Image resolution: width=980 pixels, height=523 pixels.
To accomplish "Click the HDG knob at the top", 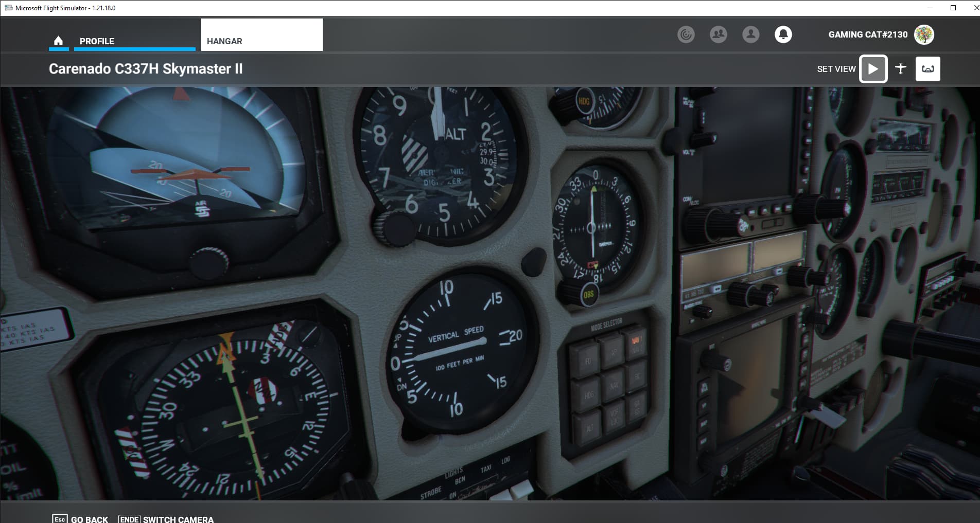I will coord(584,101).
